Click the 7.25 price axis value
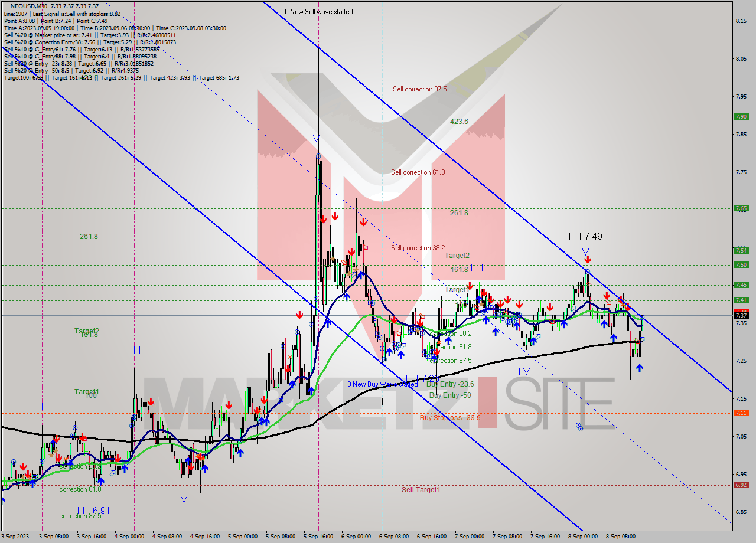 coord(741,361)
